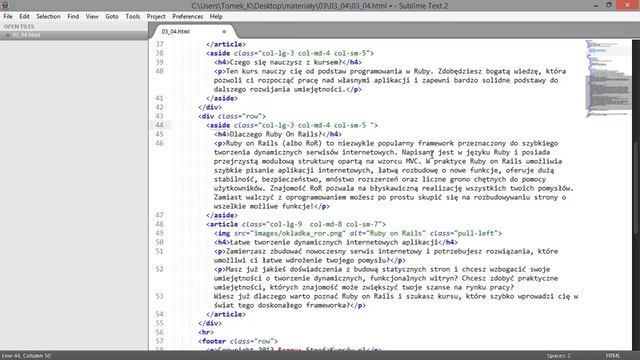Open the Tools menu
The image size is (640, 360).
point(133,16)
